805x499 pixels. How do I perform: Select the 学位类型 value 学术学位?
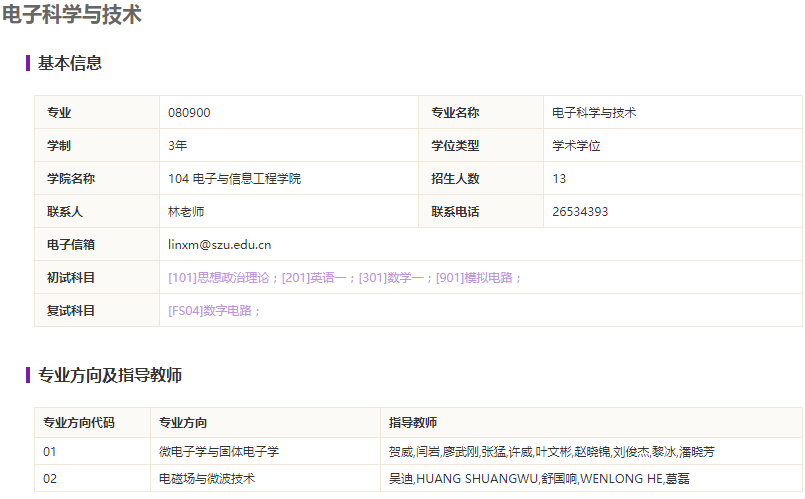576,146
